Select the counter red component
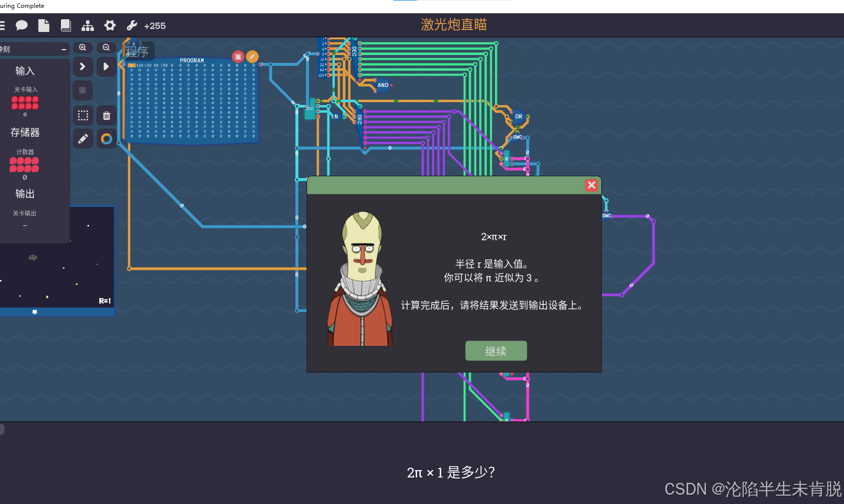The image size is (844, 504). click(25, 165)
